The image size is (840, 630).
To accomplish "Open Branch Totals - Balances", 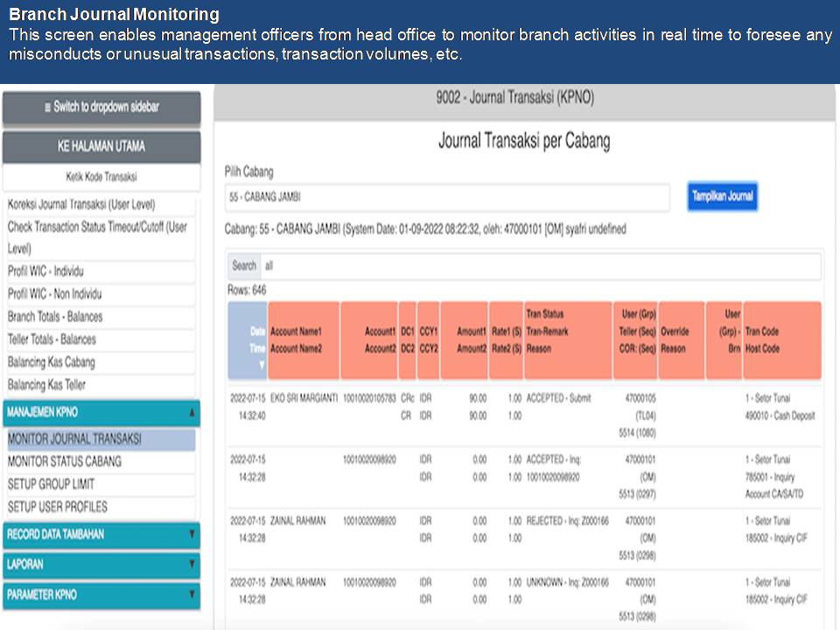I will [101, 317].
